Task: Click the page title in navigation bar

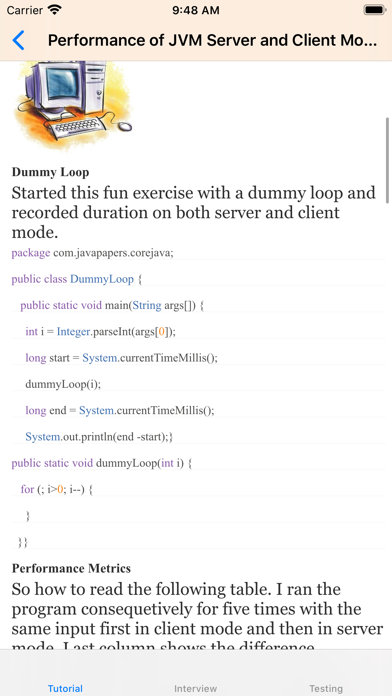Action: [213, 40]
